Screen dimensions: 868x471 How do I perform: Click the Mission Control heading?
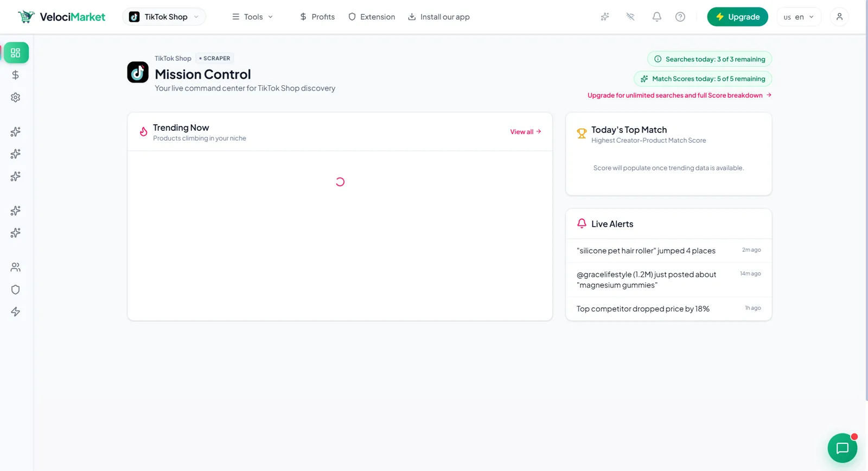pyautogui.click(x=203, y=74)
